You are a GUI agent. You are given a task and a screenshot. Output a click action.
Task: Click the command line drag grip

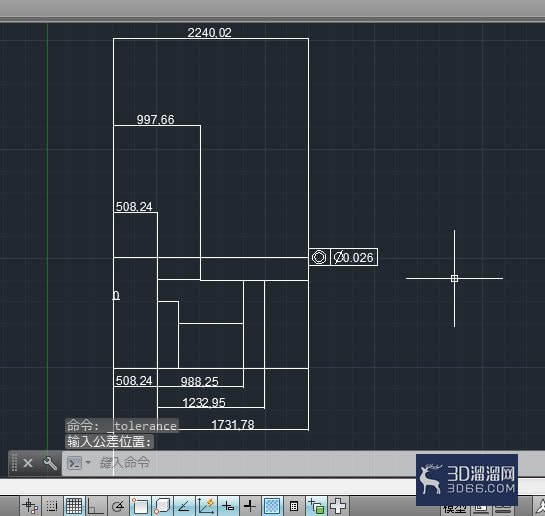point(14,463)
